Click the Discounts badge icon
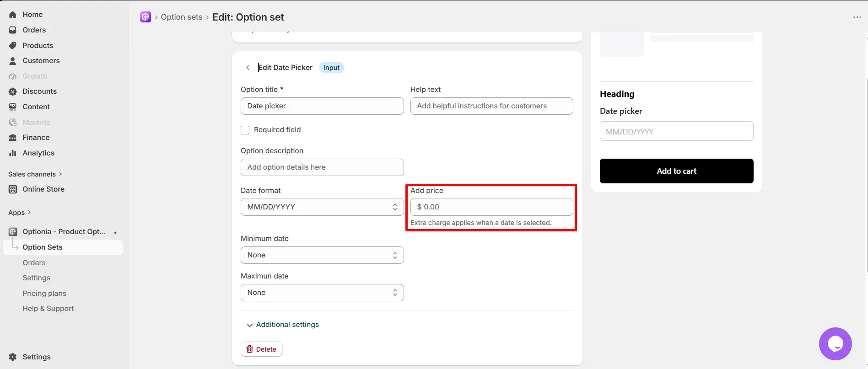Viewport: 868px width, 369px height. tap(13, 91)
